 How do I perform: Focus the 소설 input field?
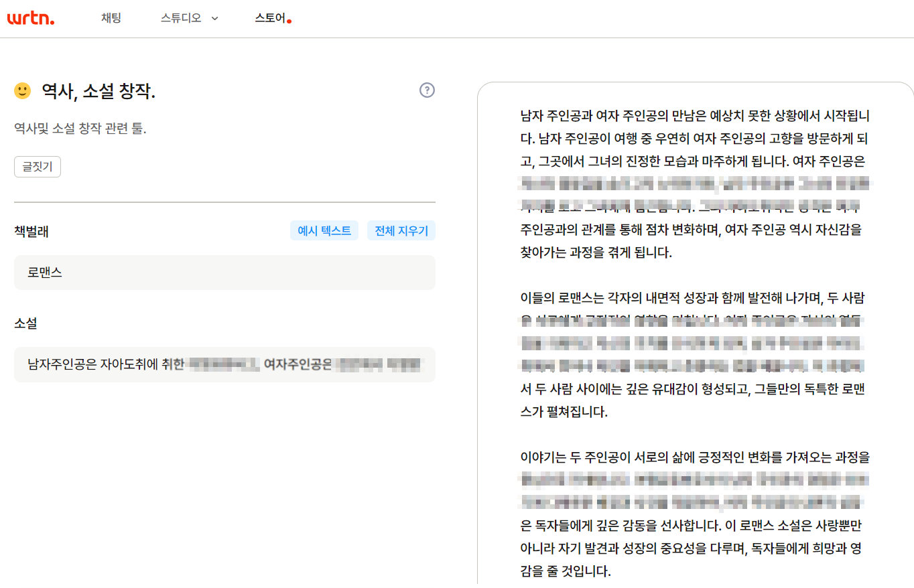[x=224, y=364]
